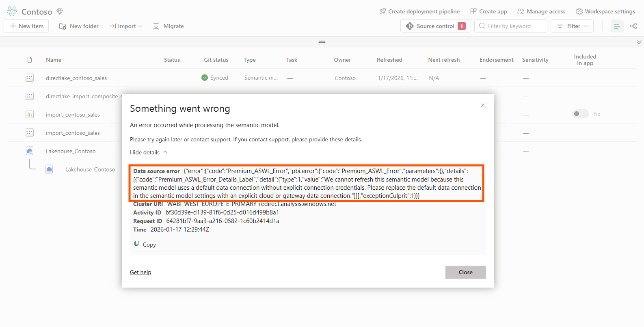Image resolution: width=644 pixels, height=327 pixels.
Task: Open Create deployment pipeline
Action: coord(419,11)
